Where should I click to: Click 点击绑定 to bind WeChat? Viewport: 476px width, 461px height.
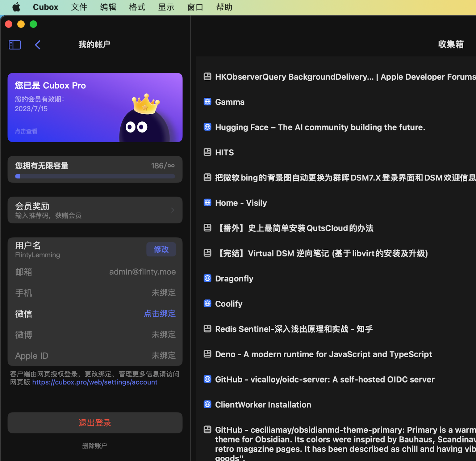(160, 314)
